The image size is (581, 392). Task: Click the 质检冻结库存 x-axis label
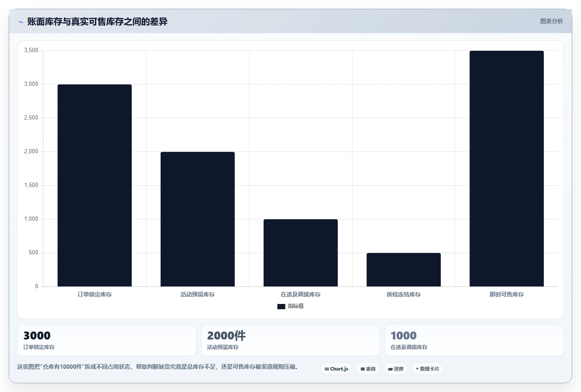point(404,295)
